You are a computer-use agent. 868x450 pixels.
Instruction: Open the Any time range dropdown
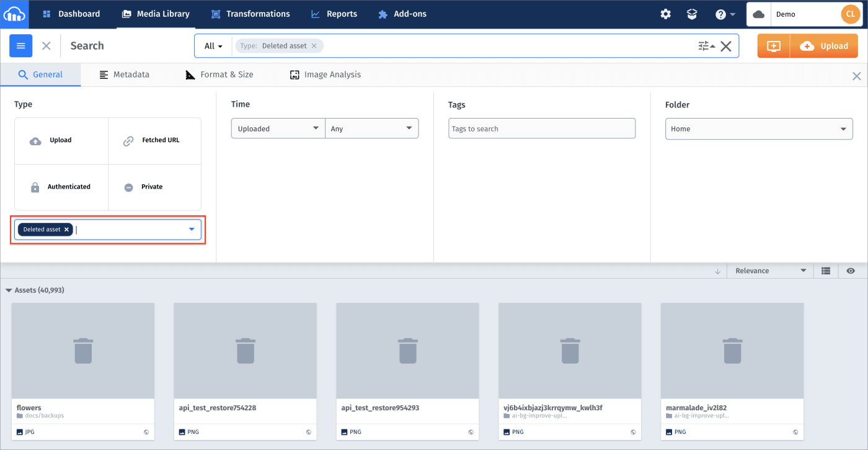[372, 128]
